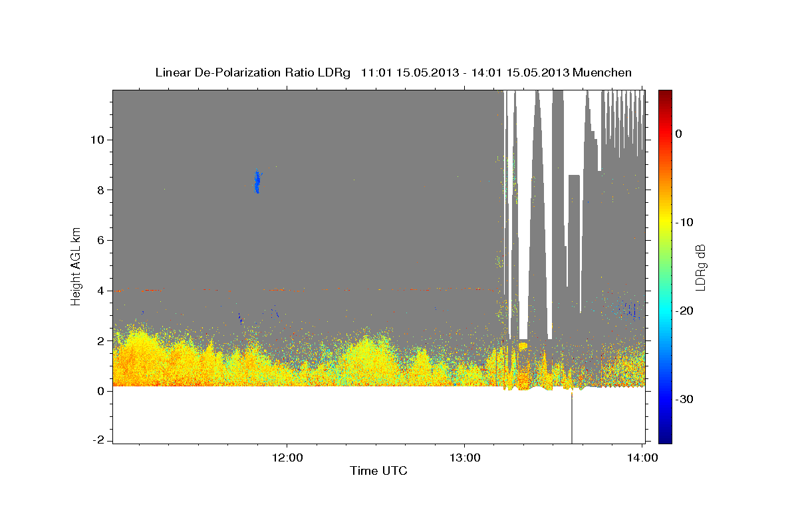Click the 12:00 time tick label

(287, 458)
